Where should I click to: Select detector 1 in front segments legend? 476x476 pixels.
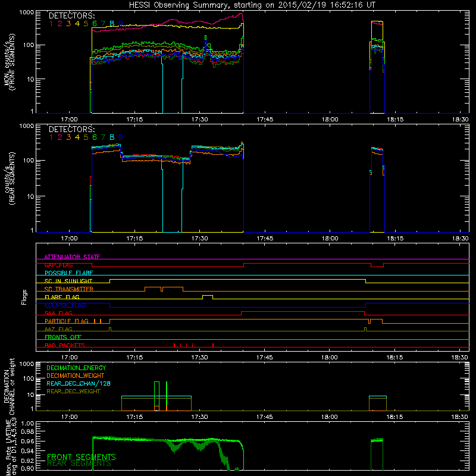click(x=51, y=24)
